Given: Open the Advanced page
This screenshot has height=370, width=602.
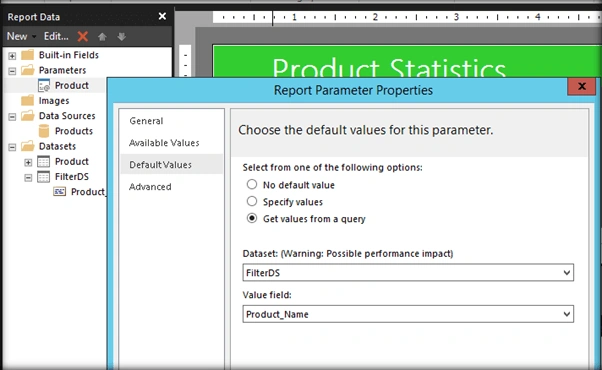Looking at the screenshot, I should (x=150, y=187).
